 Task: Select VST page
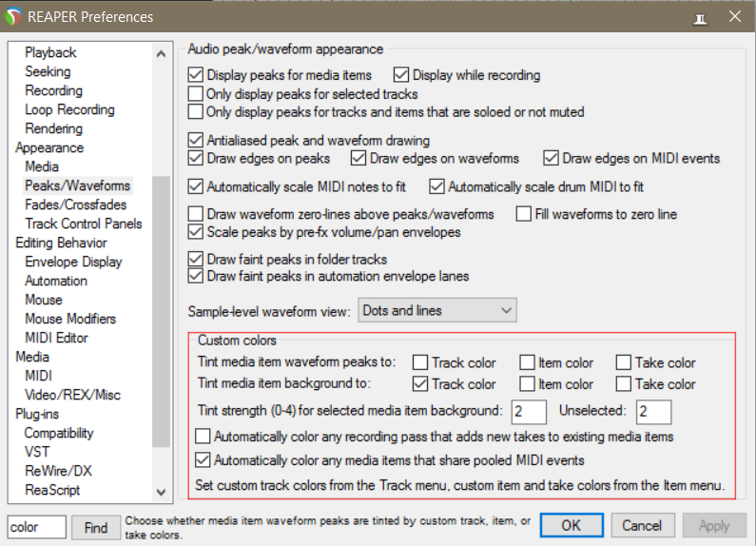coord(37,452)
